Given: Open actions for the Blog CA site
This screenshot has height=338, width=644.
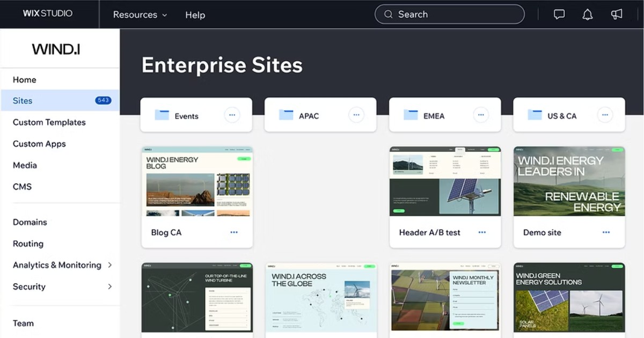Looking at the screenshot, I should tap(233, 232).
